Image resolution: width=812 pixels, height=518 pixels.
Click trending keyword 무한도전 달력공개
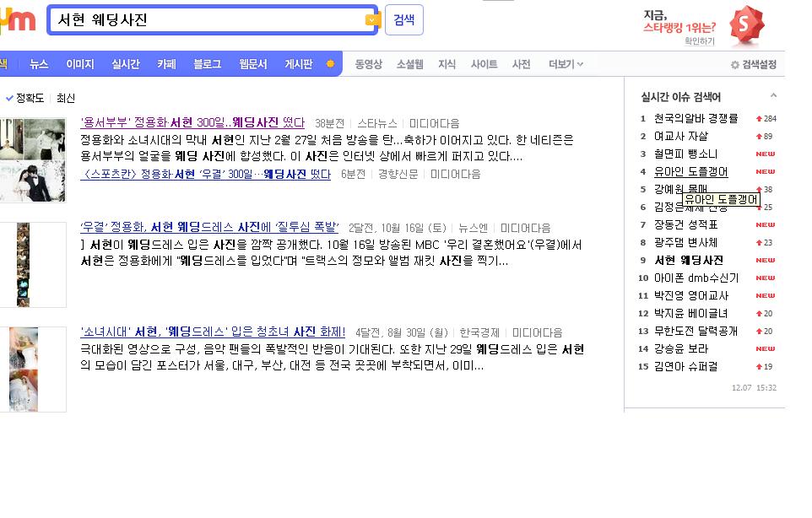pyautogui.click(x=696, y=331)
